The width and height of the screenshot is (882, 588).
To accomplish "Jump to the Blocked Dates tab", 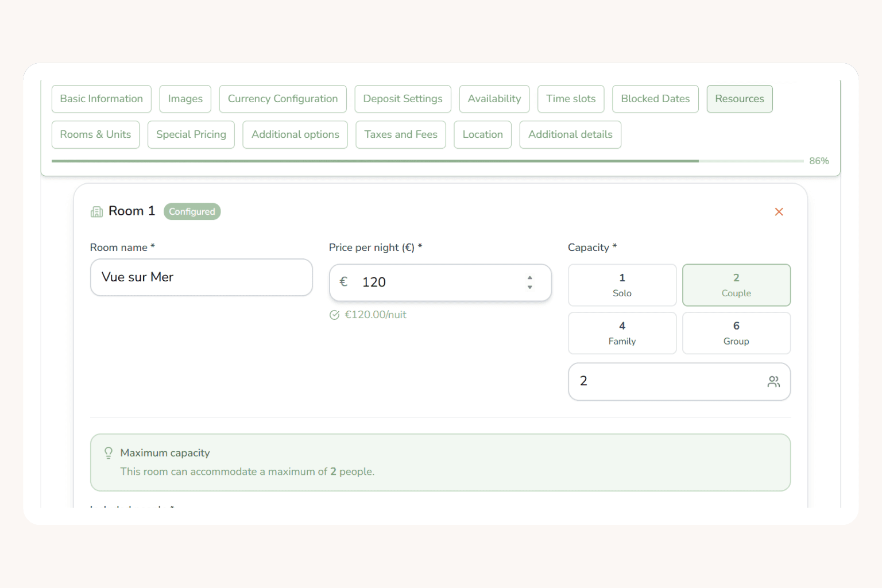I will tap(655, 99).
